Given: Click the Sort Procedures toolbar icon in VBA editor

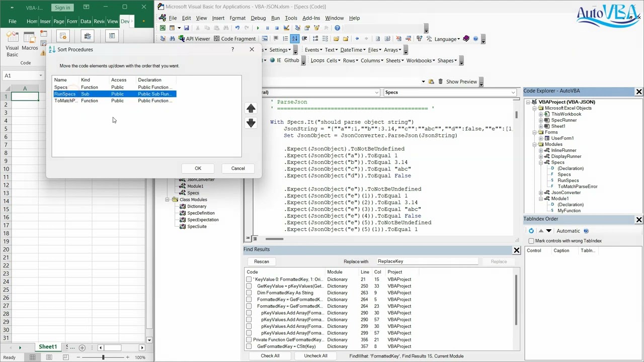Looking at the screenshot, I should [295, 39].
